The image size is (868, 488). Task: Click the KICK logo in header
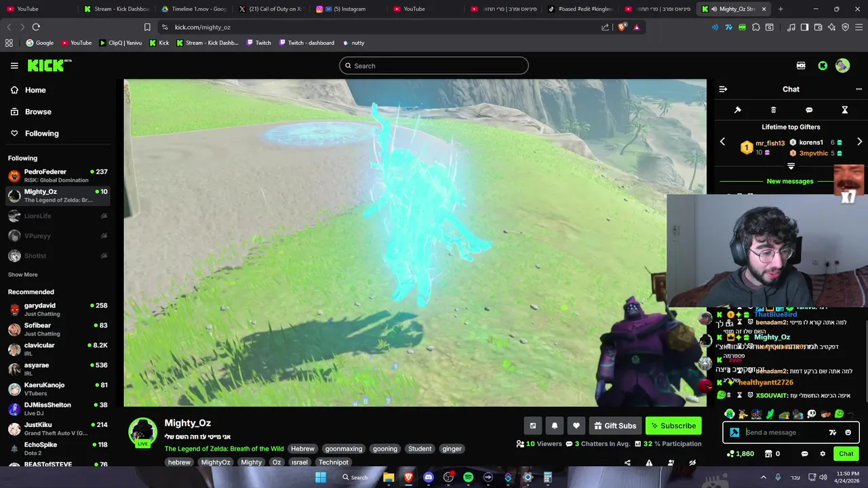[x=50, y=65]
